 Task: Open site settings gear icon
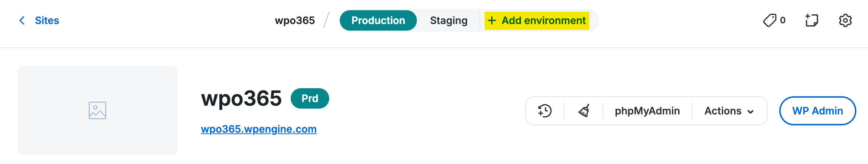tap(845, 20)
